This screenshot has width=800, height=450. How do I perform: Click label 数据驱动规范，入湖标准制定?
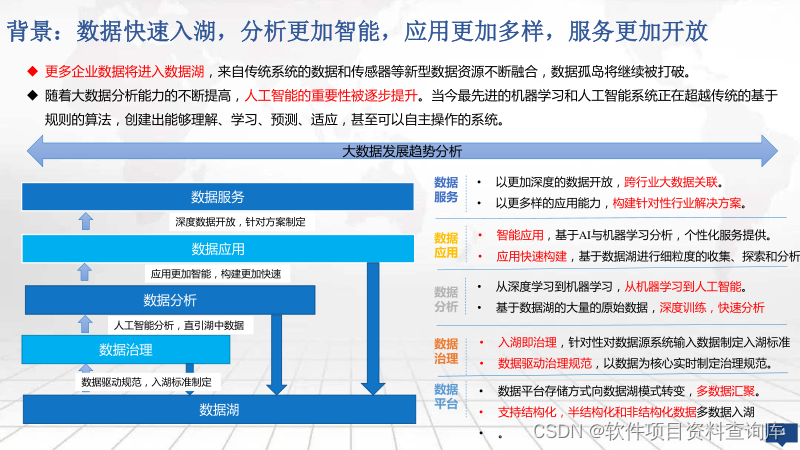(146, 382)
